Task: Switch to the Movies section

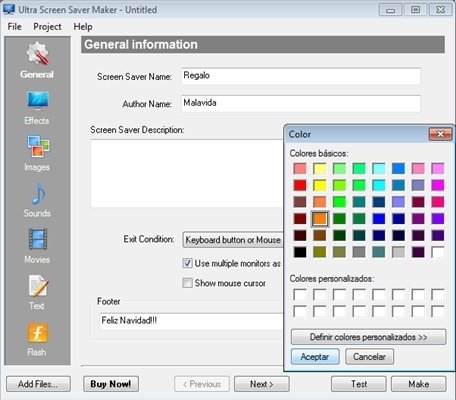Action: pyautogui.click(x=37, y=246)
